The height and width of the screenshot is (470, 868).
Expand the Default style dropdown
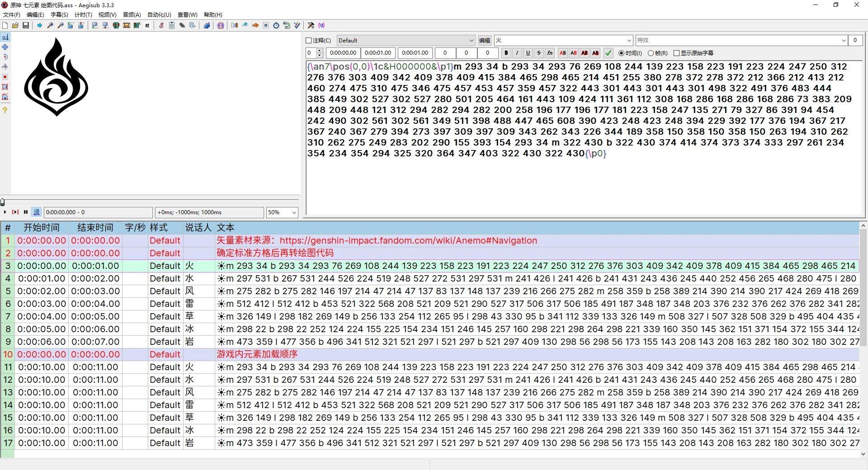click(406, 41)
